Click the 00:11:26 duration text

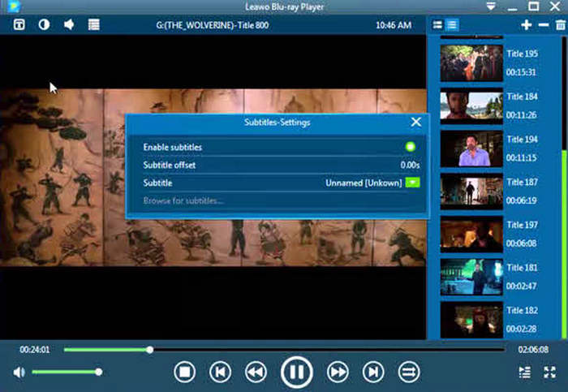521,115
